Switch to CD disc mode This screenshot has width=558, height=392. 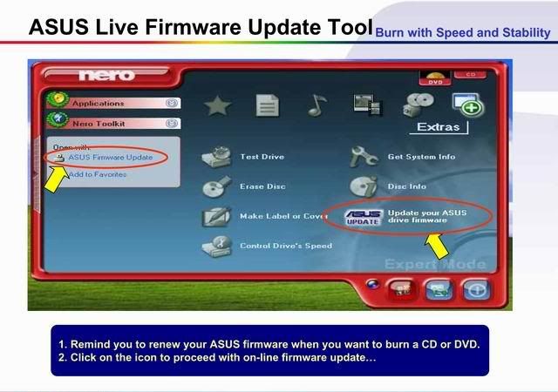pyautogui.click(x=471, y=74)
